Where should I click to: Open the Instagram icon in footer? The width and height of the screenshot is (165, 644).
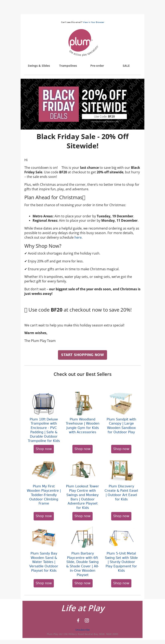(87, 620)
